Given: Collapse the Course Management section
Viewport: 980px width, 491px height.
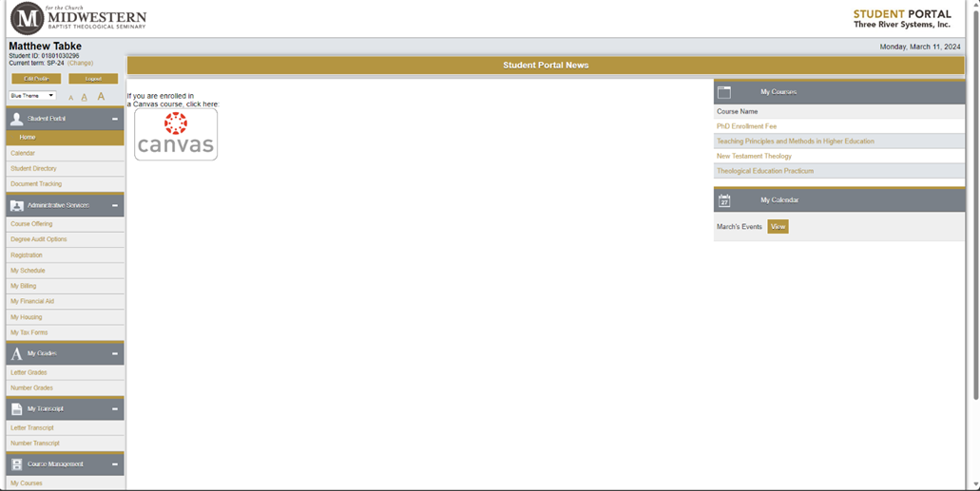Looking at the screenshot, I should [x=115, y=464].
